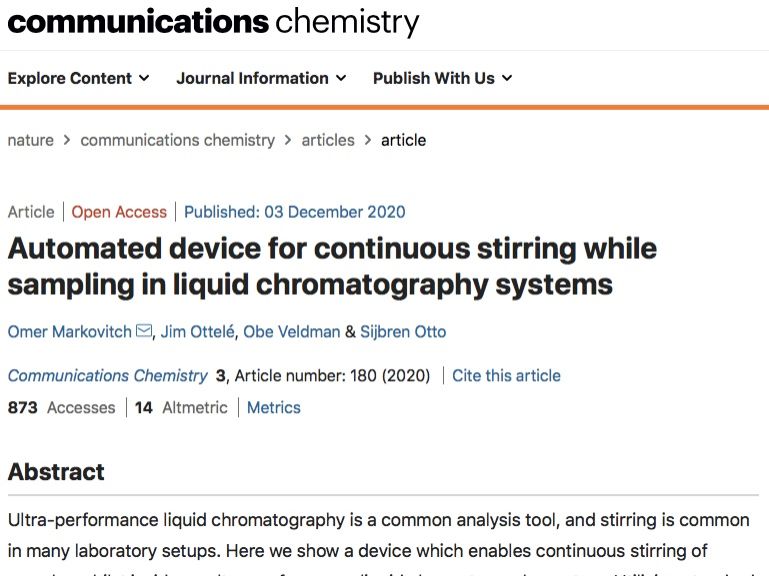Image resolution: width=769 pixels, height=576 pixels.
Task: Open the Metrics link
Action: (273, 408)
